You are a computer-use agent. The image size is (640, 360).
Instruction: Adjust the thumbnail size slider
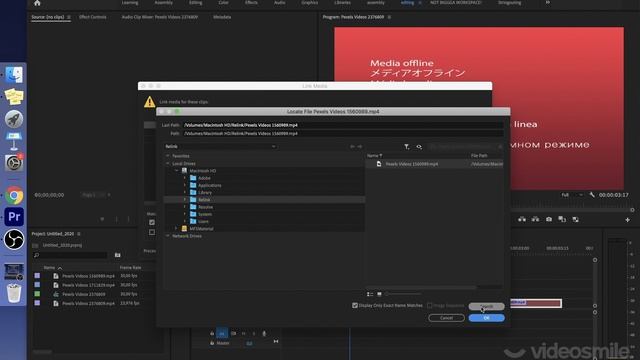click(x=403, y=294)
